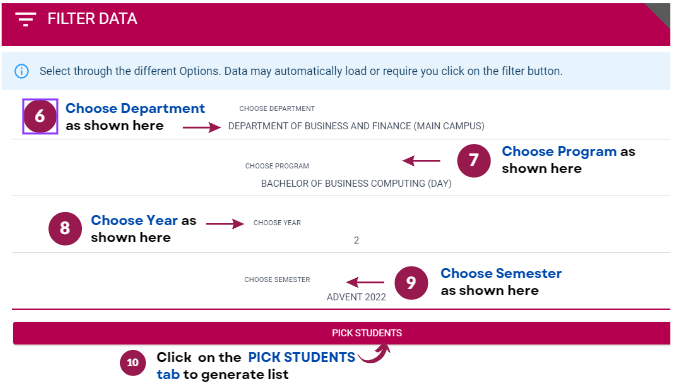Click the step 8 number badge

pos(65,228)
